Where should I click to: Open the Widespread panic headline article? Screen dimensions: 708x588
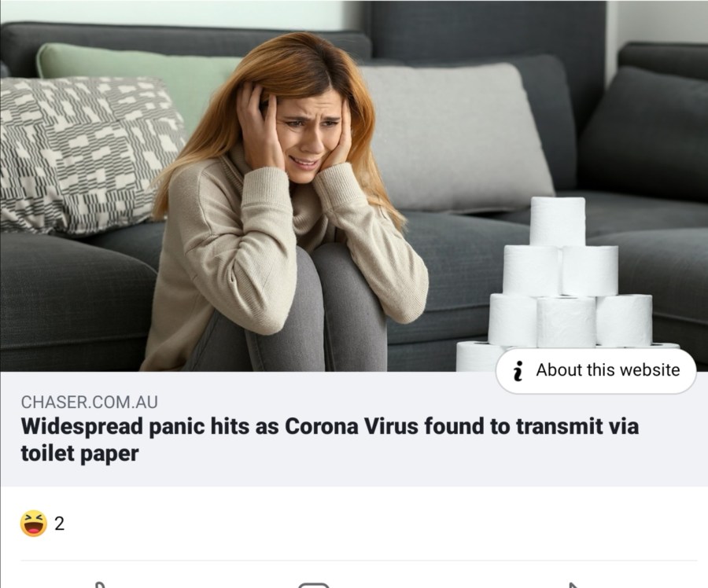pyautogui.click(x=330, y=439)
